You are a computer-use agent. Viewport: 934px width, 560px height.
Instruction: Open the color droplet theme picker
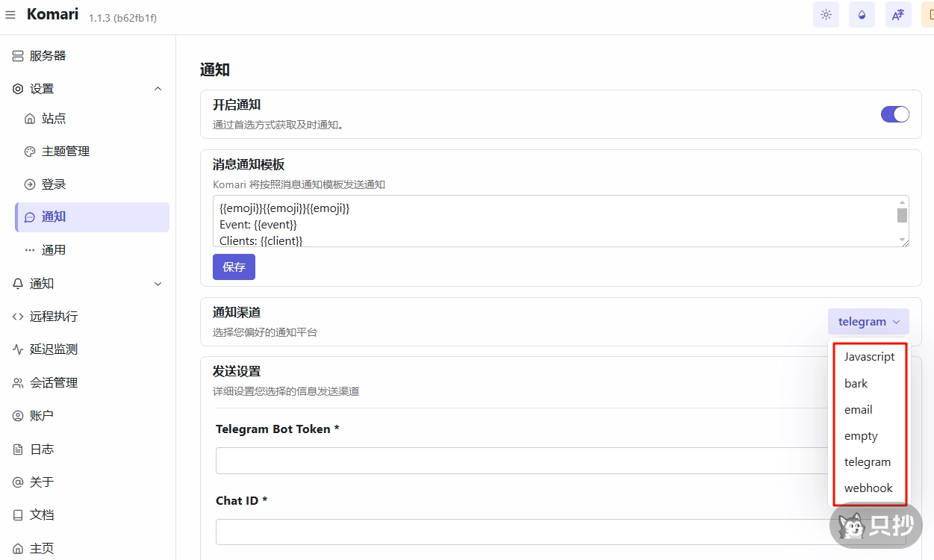862,15
